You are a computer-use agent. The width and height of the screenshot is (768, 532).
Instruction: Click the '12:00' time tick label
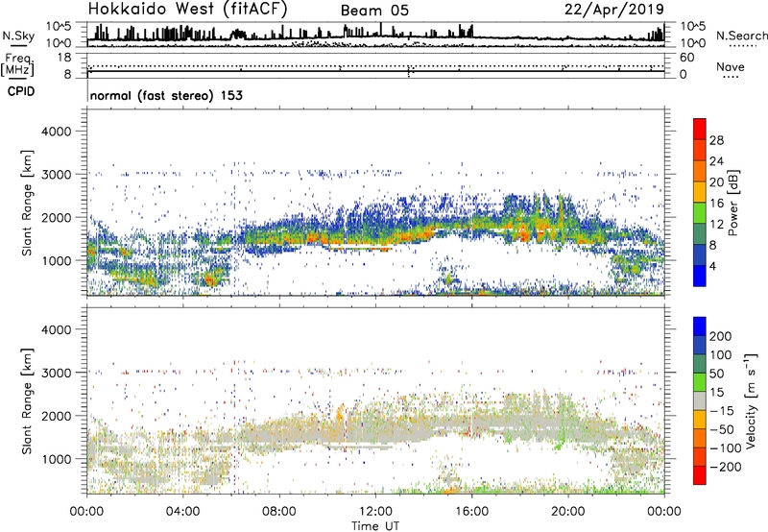[x=375, y=512]
